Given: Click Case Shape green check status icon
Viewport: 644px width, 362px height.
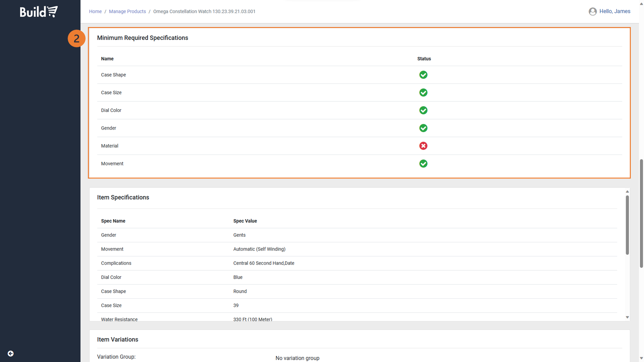Looking at the screenshot, I should coord(423,75).
